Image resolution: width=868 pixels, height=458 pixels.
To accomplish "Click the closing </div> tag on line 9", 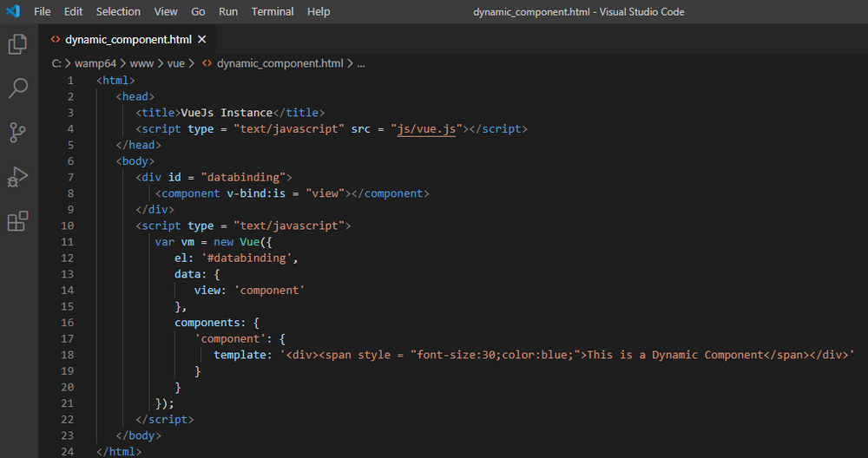I will [x=155, y=210].
